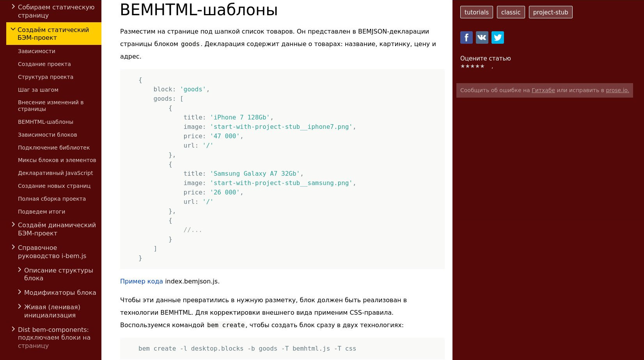Open Создаём динамический БЭМ-проект article
Screen dimensions: 644x360
tap(57, 229)
